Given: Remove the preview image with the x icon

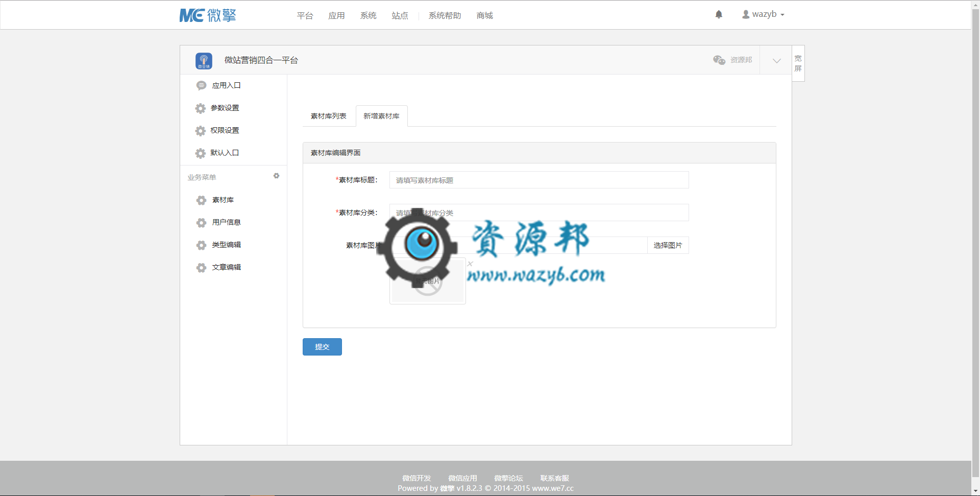Looking at the screenshot, I should [470, 264].
